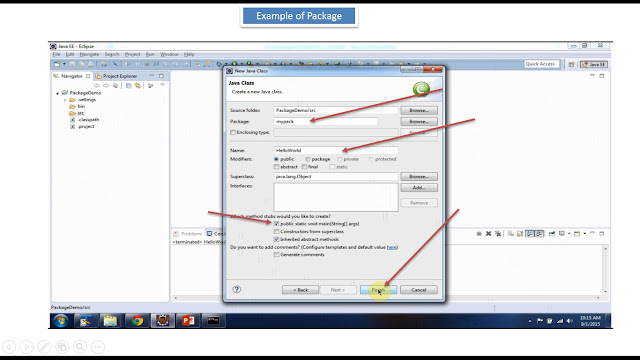This screenshot has width=640, height=360.
Task: Open Google Chrome from the taskbar
Action: click(x=137, y=321)
